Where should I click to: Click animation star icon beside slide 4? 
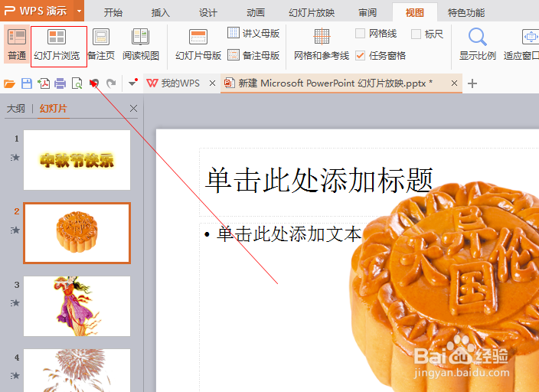click(15, 375)
